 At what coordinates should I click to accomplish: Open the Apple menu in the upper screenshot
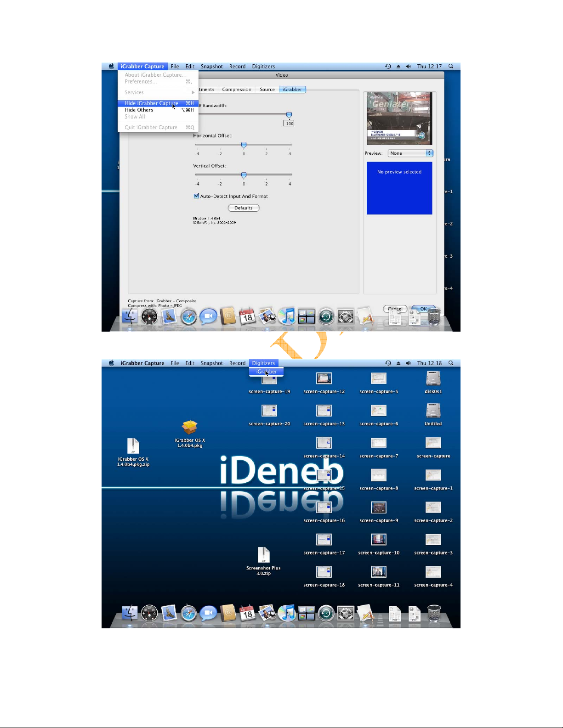(x=111, y=66)
